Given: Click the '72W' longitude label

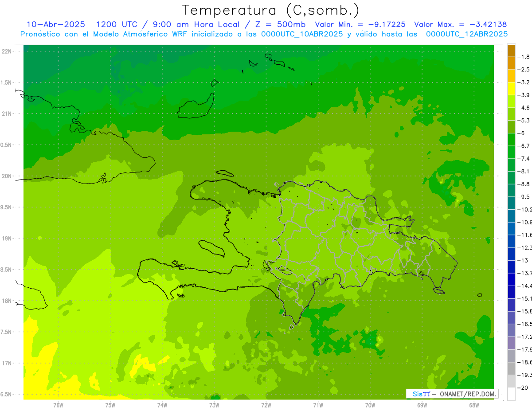Looking at the screenshot, I should click(266, 405).
